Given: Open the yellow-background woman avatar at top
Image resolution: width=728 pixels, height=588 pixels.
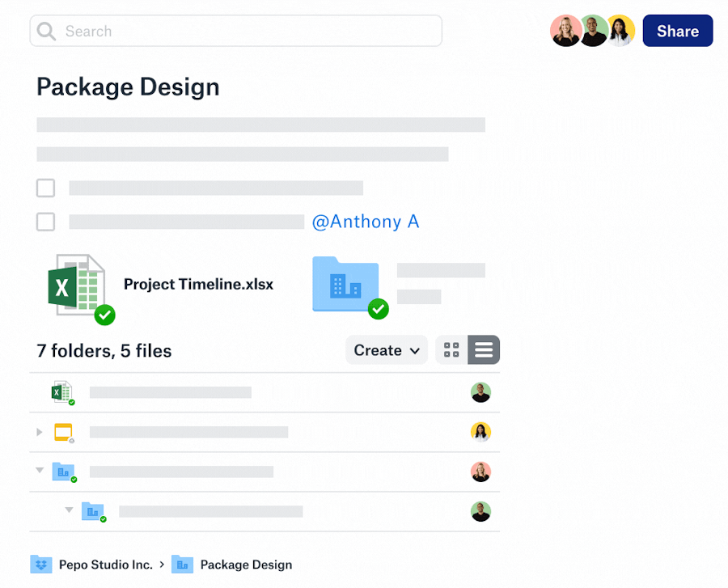Looking at the screenshot, I should [x=620, y=31].
